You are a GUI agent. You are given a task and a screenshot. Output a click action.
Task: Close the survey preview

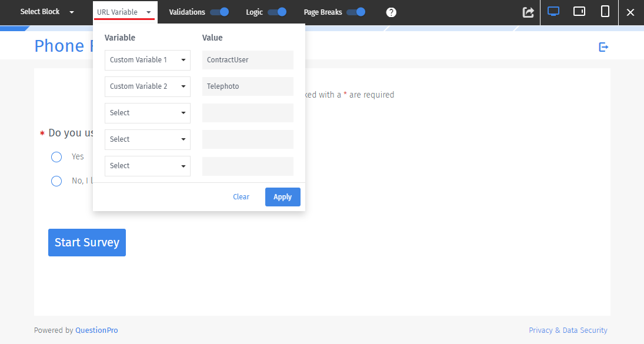coord(630,12)
